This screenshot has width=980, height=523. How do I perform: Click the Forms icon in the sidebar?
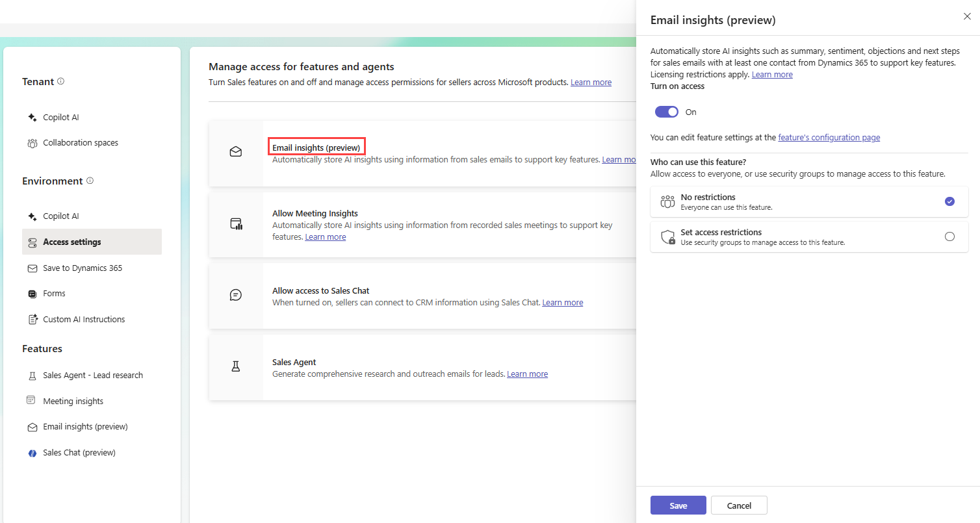tap(32, 293)
